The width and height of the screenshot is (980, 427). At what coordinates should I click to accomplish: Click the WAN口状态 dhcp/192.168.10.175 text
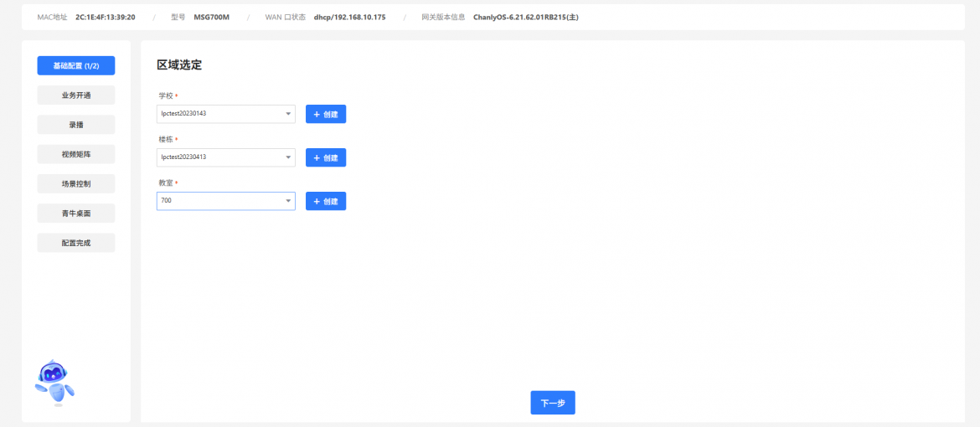click(x=343, y=17)
